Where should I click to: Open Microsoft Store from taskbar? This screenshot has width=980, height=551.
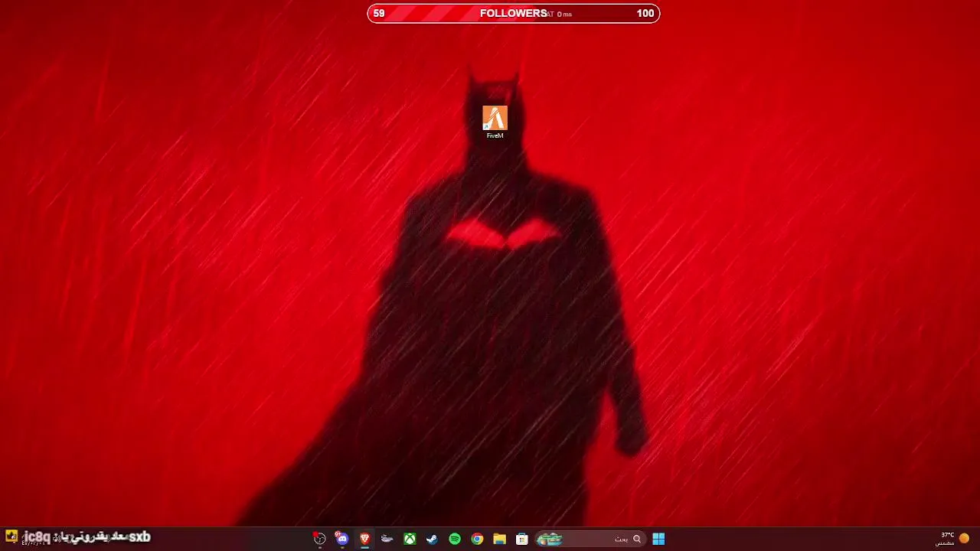point(522,539)
